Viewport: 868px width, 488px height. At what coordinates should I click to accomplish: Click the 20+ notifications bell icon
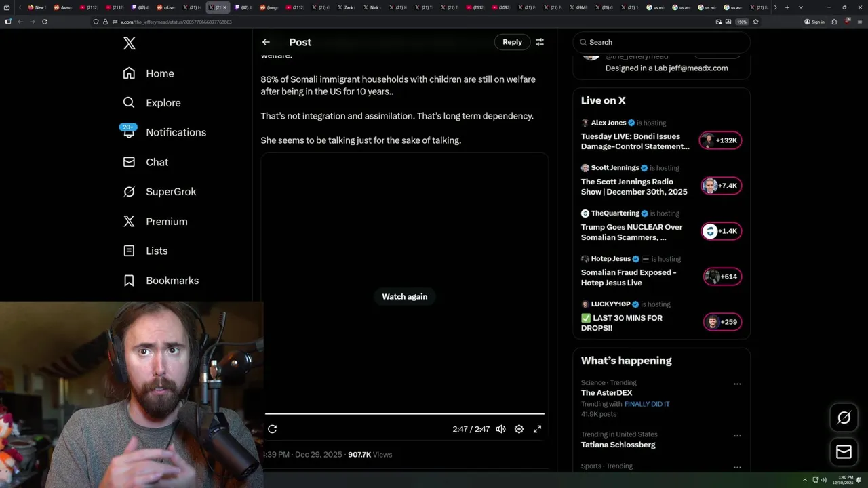click(x=129, y=132)
